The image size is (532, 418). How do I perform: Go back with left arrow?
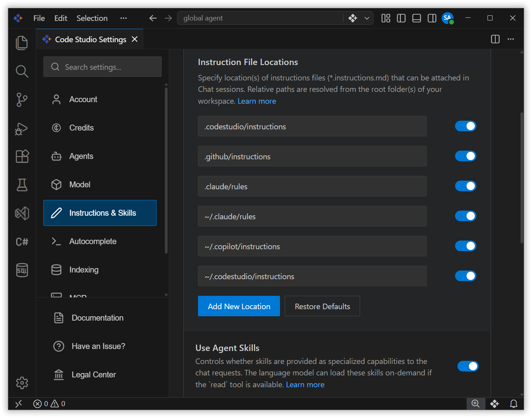[153, 18]
